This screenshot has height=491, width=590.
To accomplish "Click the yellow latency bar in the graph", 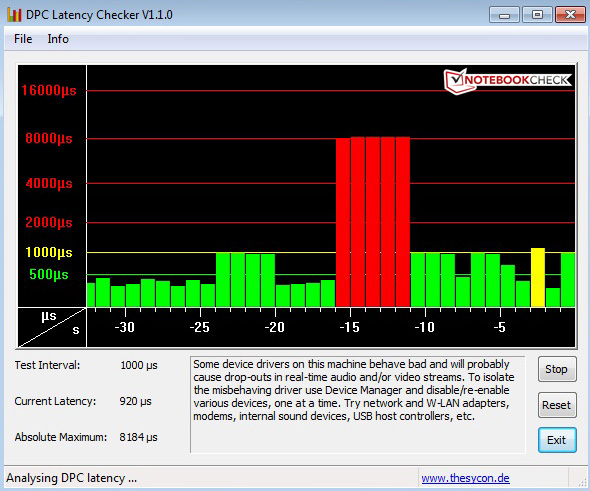I will 538,277.
